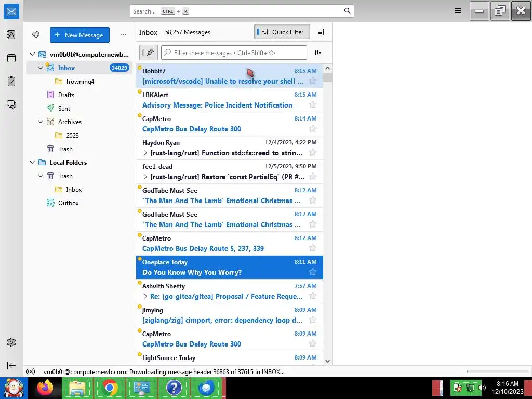Screen dimensions: 532x399
Task: Star the LBKAlert Police Incident message
Action: click(313, 105)
